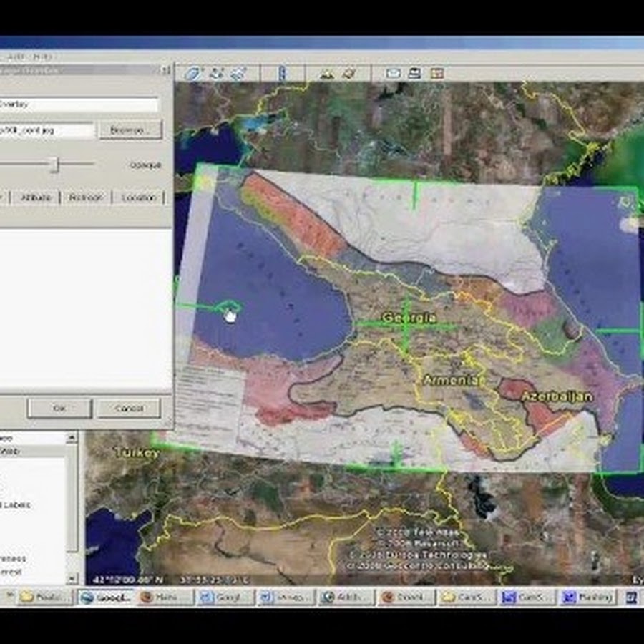Switch to Sky view with planet icon

coord(349,74)
